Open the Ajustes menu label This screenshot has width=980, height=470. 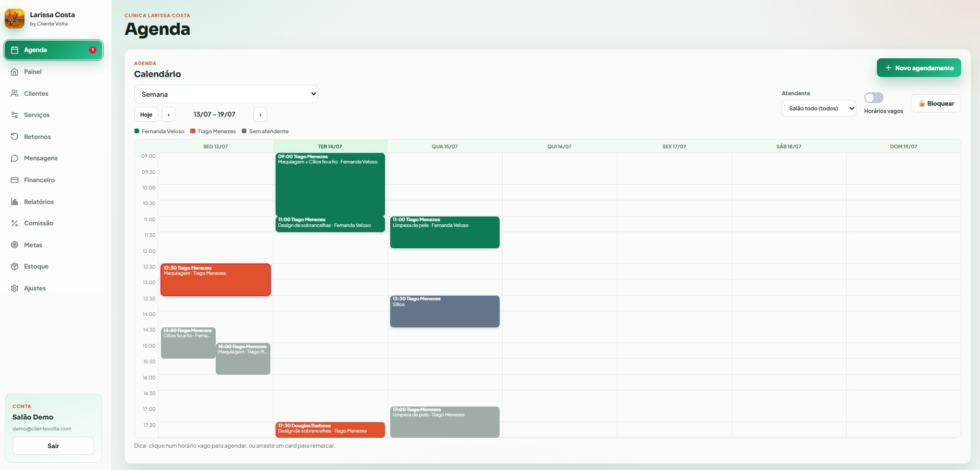coord(35,288)
